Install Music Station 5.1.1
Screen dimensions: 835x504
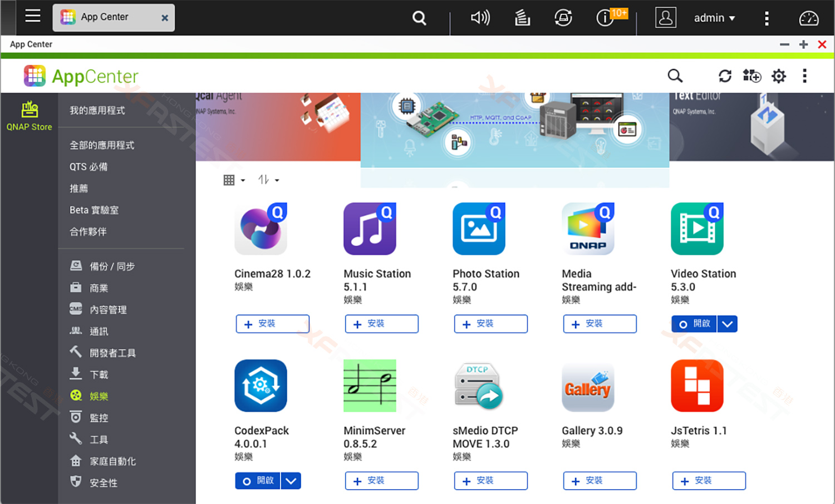382,324
